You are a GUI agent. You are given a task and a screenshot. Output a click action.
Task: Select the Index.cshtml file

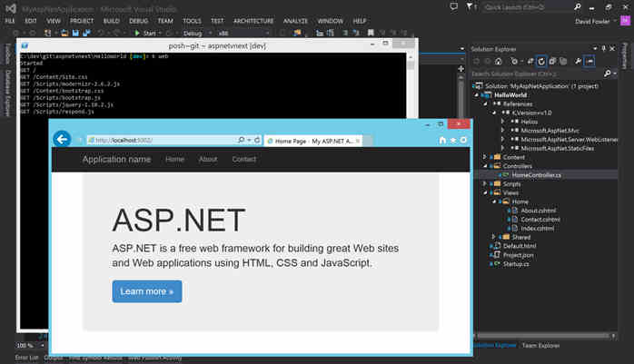[x=537, y=228]
